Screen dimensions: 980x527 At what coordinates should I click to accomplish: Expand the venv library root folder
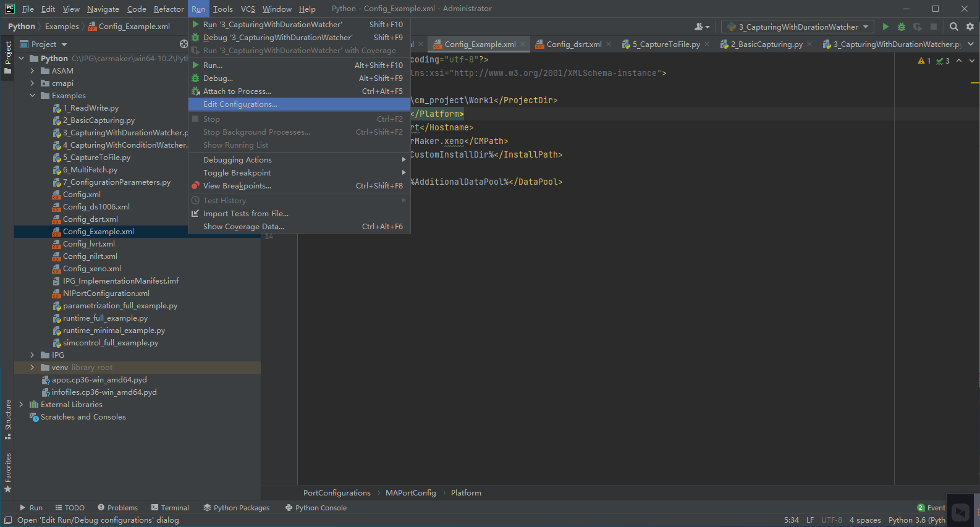pyautogui.click(x=32, y=368)
